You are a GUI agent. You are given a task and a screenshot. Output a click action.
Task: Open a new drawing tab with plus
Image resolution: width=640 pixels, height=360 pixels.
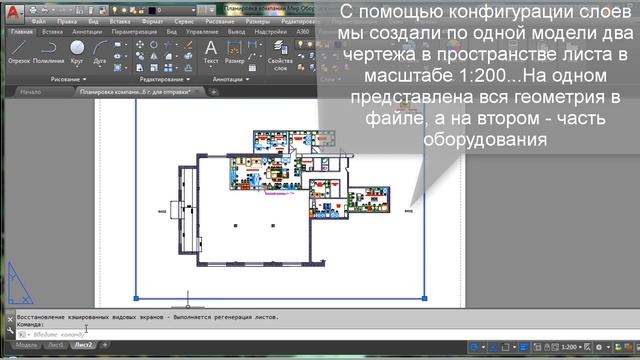point(213,92)
